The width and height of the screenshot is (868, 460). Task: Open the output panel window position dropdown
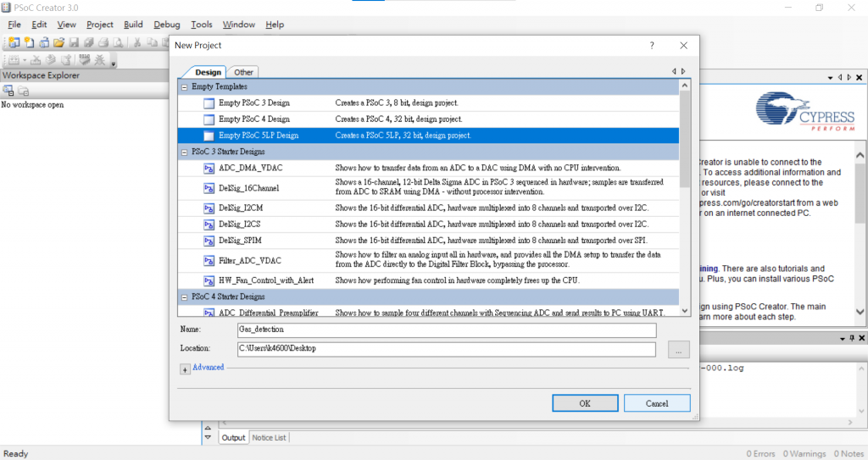(x=843, y=338)
